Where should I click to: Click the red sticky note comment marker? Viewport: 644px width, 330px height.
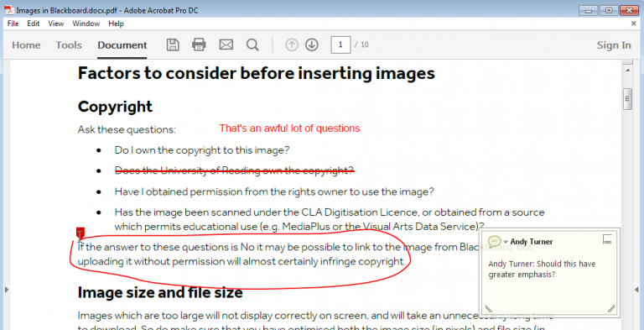tap(80, 233)
